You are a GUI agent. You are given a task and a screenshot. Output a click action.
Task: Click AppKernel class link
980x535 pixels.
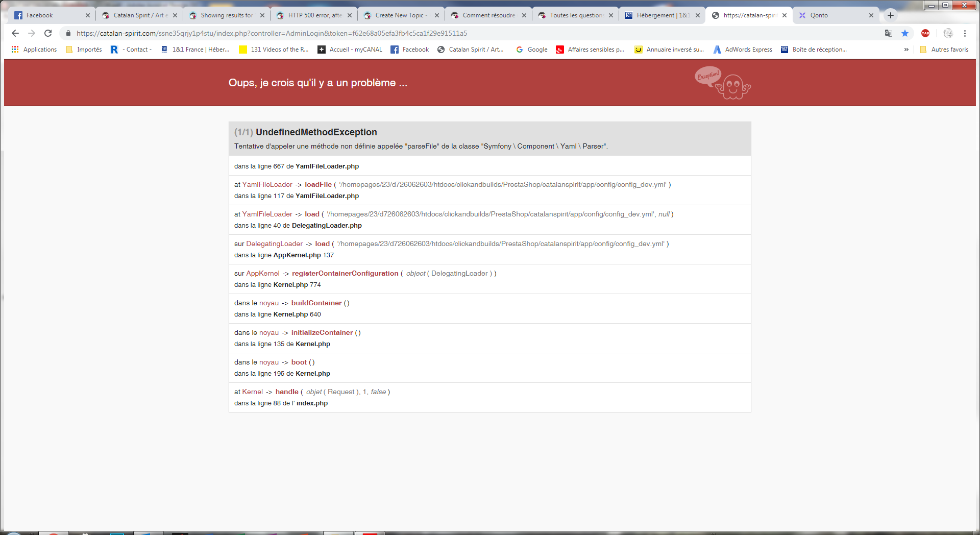point(263,274)
